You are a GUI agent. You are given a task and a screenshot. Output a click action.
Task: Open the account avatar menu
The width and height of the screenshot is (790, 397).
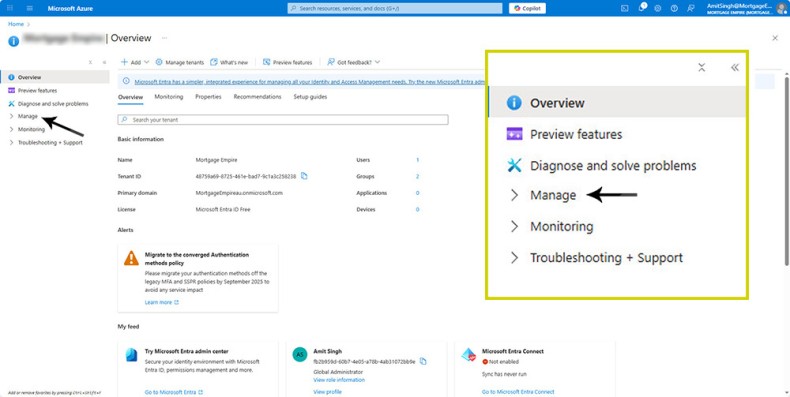(782, 8)
